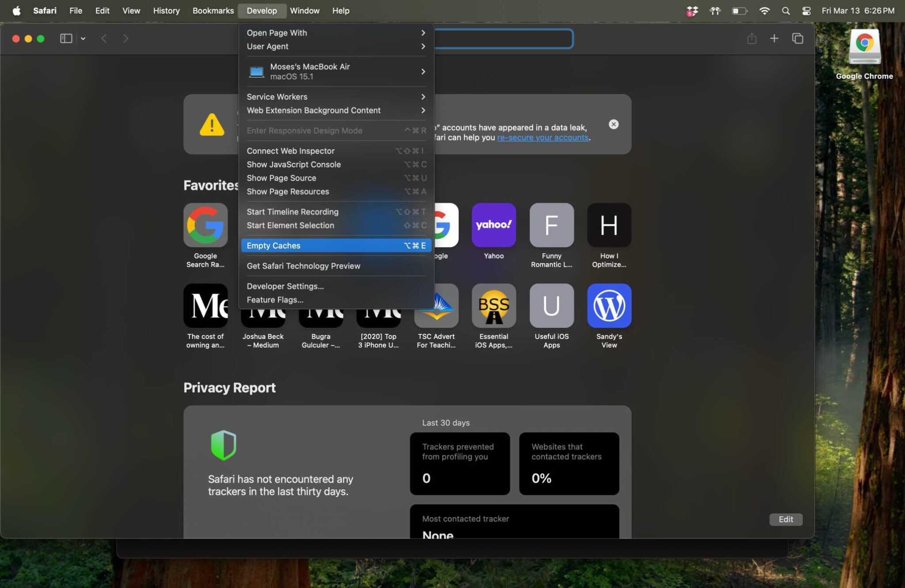Click the AirPods menu bar icon
The image size is (905, 588).
pyautogui.click(x=715, y=11)
